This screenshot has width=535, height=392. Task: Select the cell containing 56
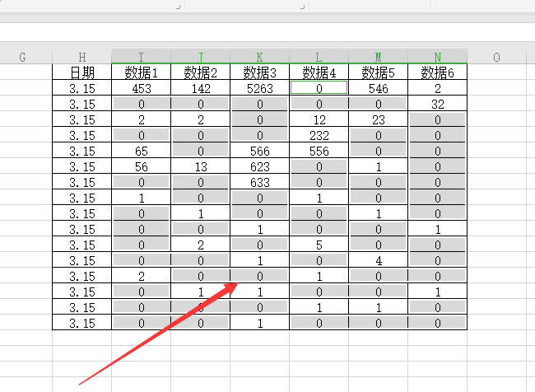pos(141,166)
